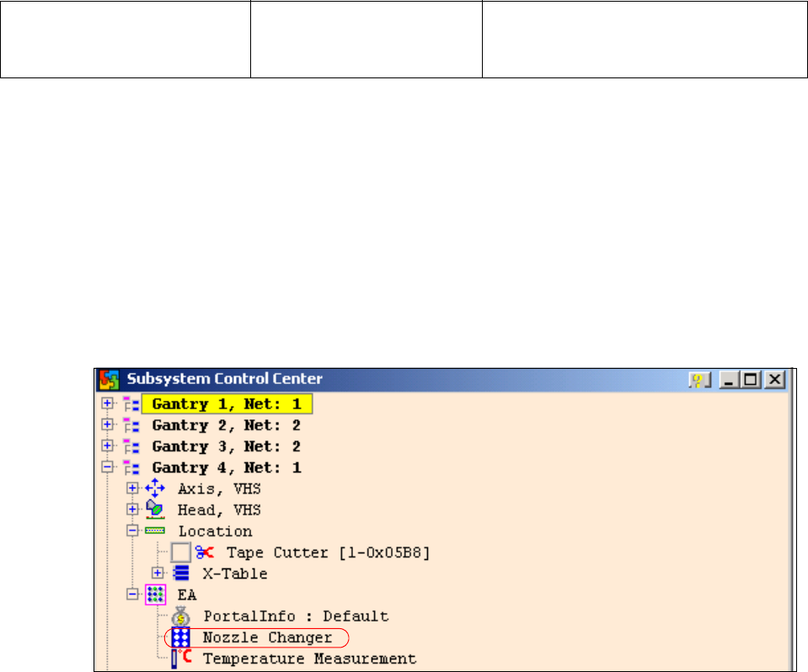Click the Subsystem Control Center title icon
This screenshot has height=672, width=808.
108,380
